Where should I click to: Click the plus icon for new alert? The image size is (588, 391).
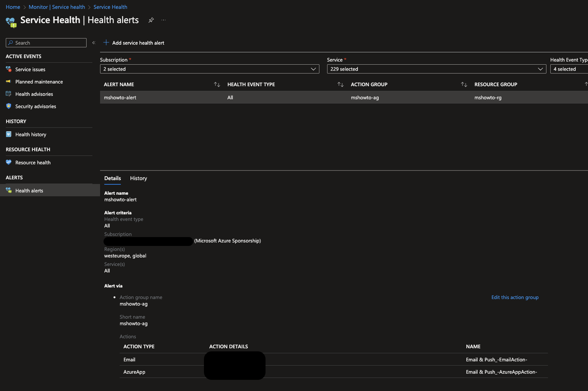pyautogui.click(x=106, y=43)
